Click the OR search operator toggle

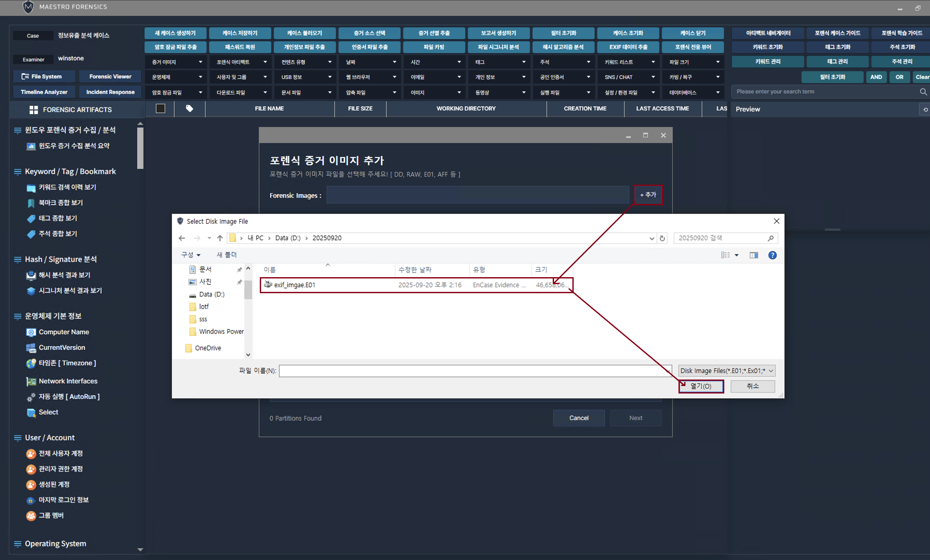click(x=899, y=77)
